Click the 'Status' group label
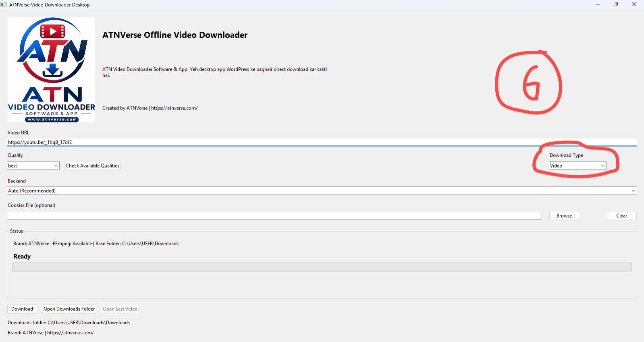Screen dimensions: 644x342 (17, 231)
